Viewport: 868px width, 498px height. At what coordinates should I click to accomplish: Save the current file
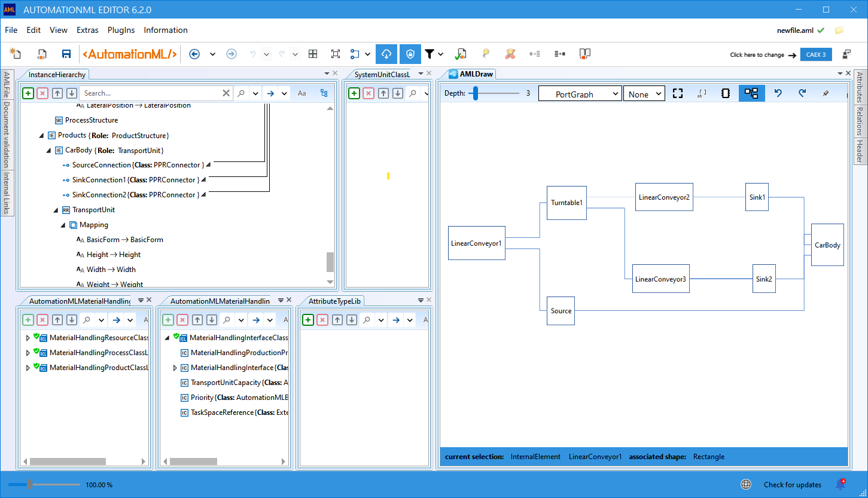pyautogui.click(x=66, y=54)
